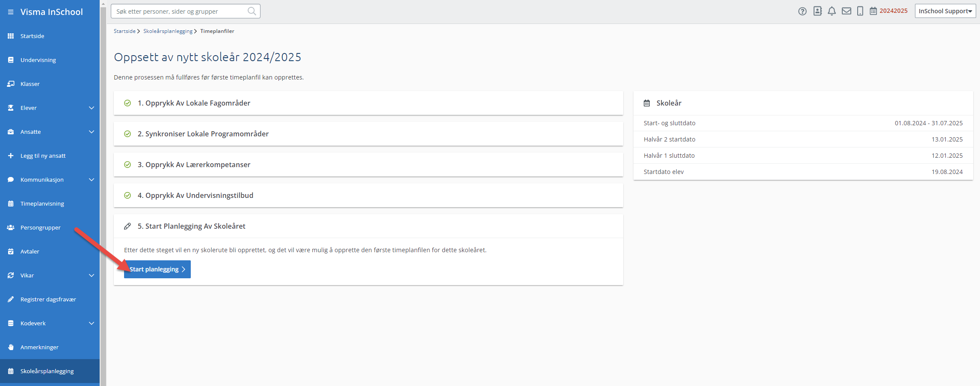Click the pencil icon on step 5

[x=127, y=226]
